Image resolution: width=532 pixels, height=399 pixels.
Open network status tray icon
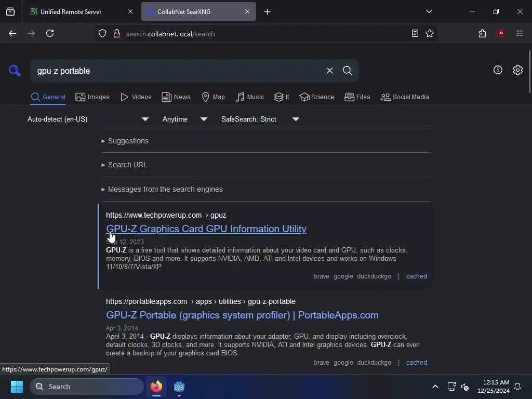[451, 387]
